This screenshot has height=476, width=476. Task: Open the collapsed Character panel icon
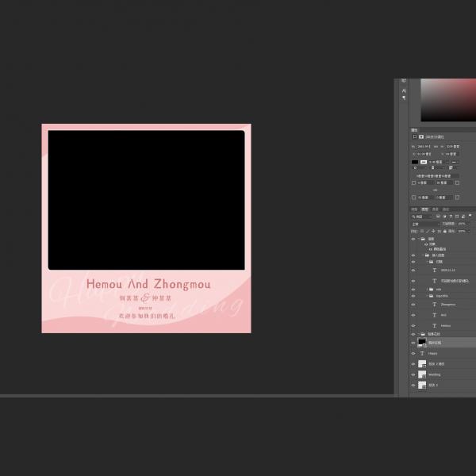(x=404, y=90)
